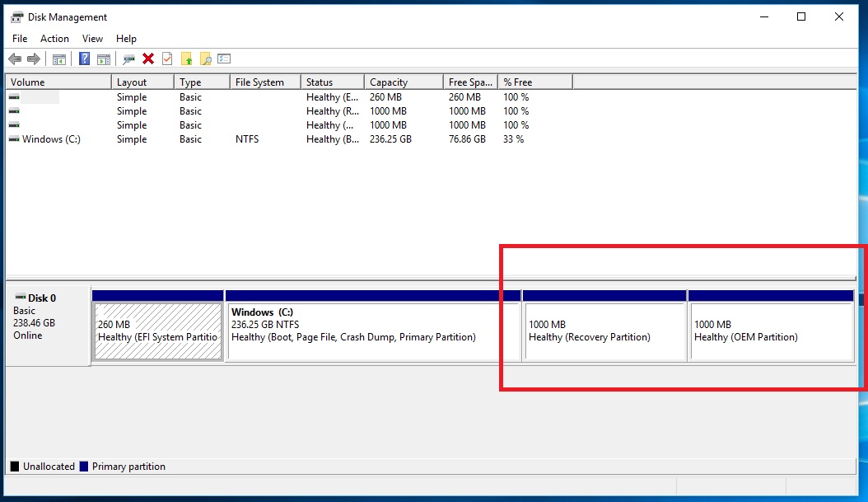Click the Unallocated legend label
Image resolution: width=868 pixels, height=502 pixels.
click(49, 467)
